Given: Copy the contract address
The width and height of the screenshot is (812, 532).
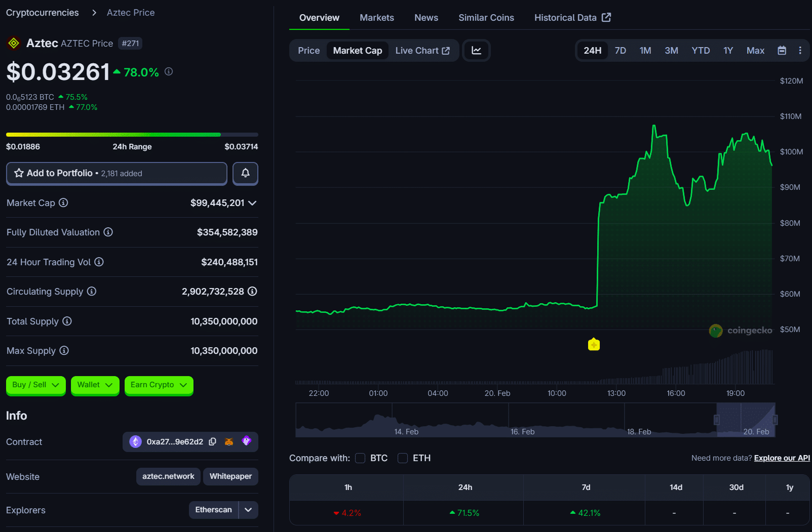Looking at the screenshot, I should click(x=213, y=442).
